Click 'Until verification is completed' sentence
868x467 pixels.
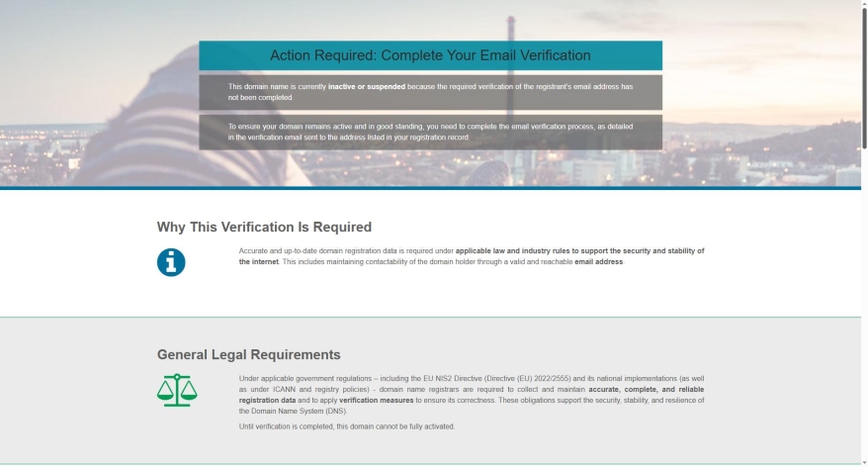(347, 426)
